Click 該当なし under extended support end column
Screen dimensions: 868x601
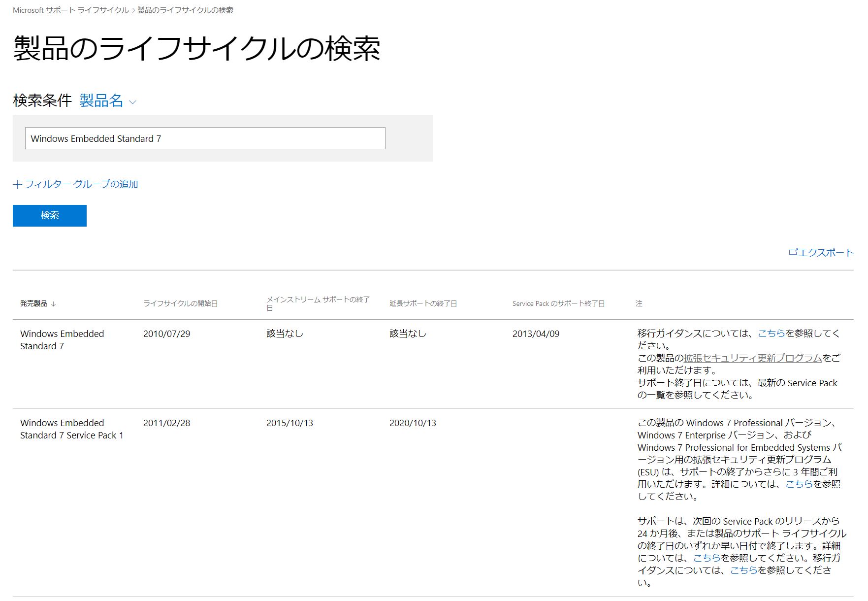pos(408,334)
